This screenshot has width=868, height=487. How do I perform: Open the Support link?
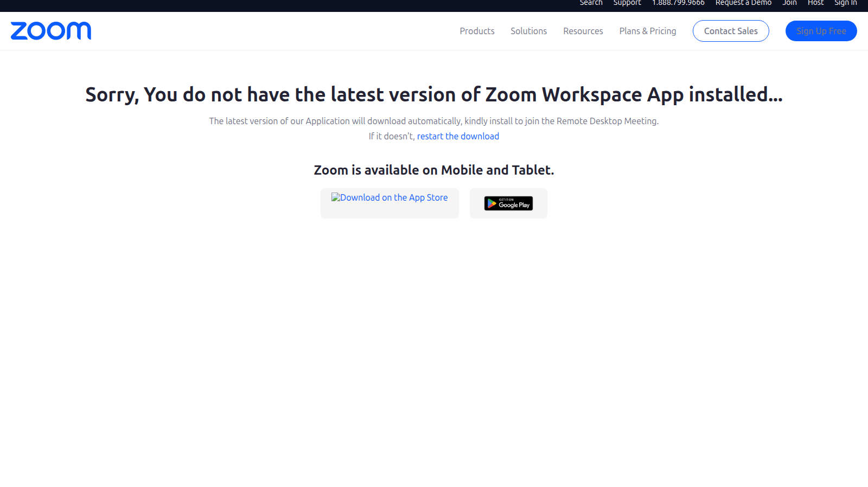click(x=627, y=3)
